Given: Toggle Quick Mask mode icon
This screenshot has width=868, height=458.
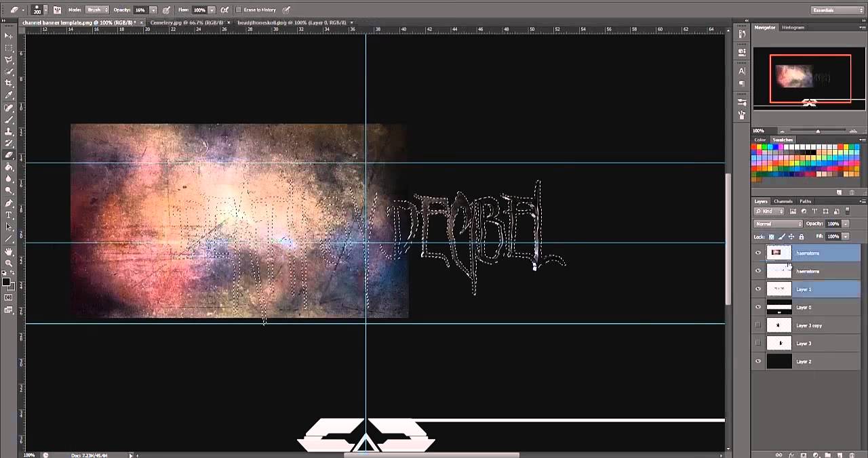Looking at the screenshot, I should pos(9,297).
